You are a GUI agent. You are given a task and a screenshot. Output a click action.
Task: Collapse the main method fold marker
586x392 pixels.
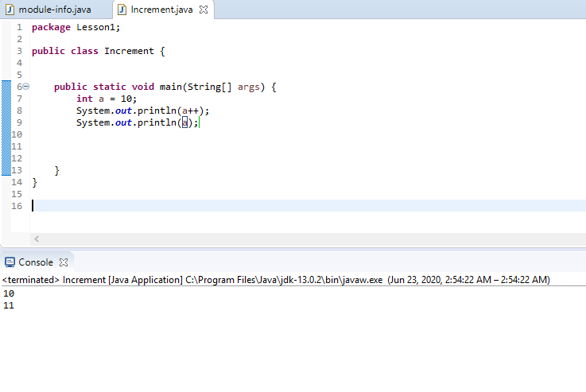tap(25, 87)
